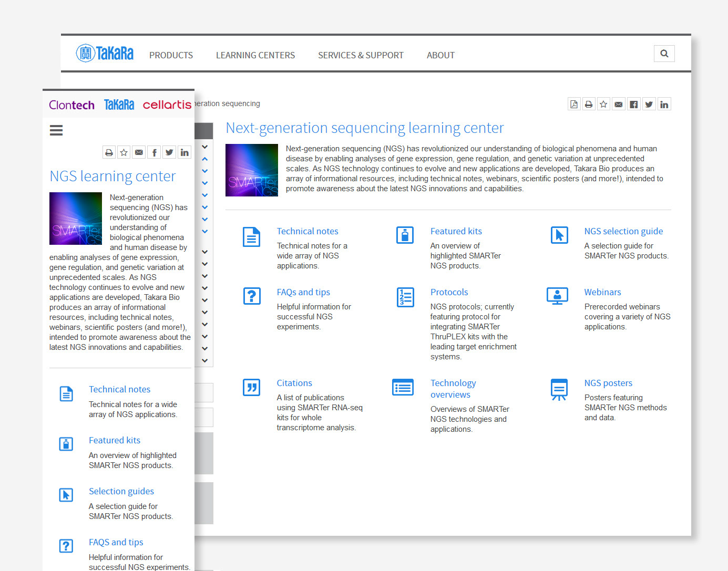728x571 pixels.
Task: Click the LinkedIn icon in mobile view
Action: pyautogui.click(x=184, y=152)
